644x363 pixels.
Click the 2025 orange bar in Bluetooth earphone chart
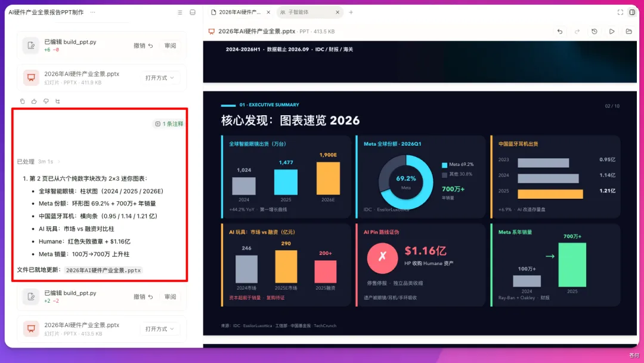(x=550, y=194)
